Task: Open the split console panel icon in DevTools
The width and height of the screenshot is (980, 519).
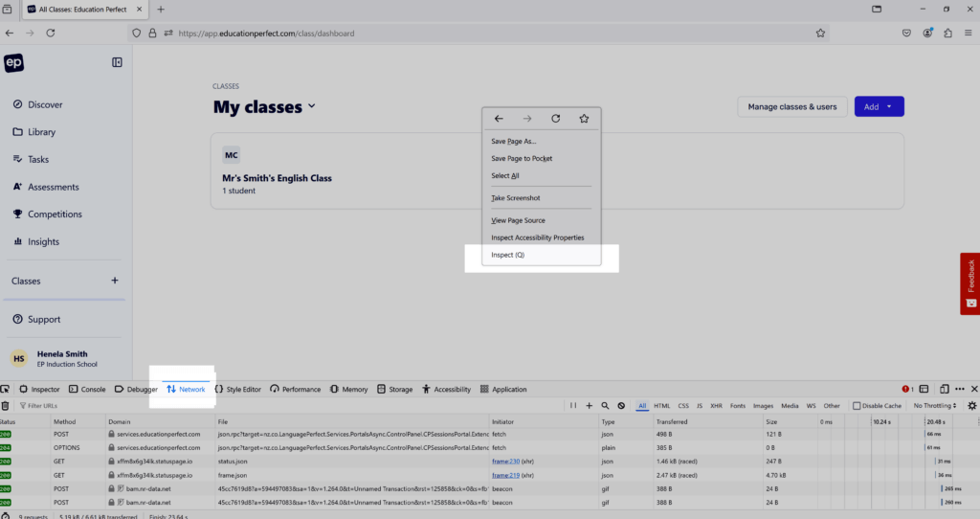Action: [924, 389]
